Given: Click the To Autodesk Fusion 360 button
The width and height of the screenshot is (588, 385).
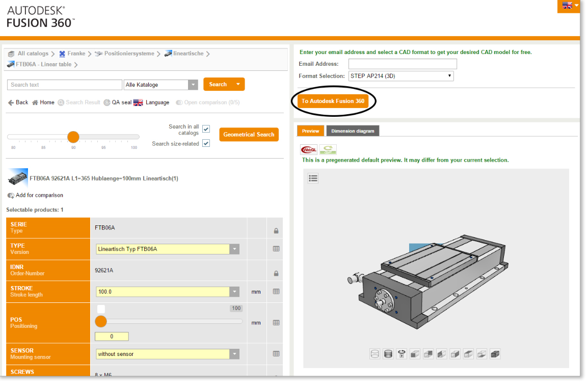Looking at the screenshot, I should pyautogui.click(x=333, y=101).
